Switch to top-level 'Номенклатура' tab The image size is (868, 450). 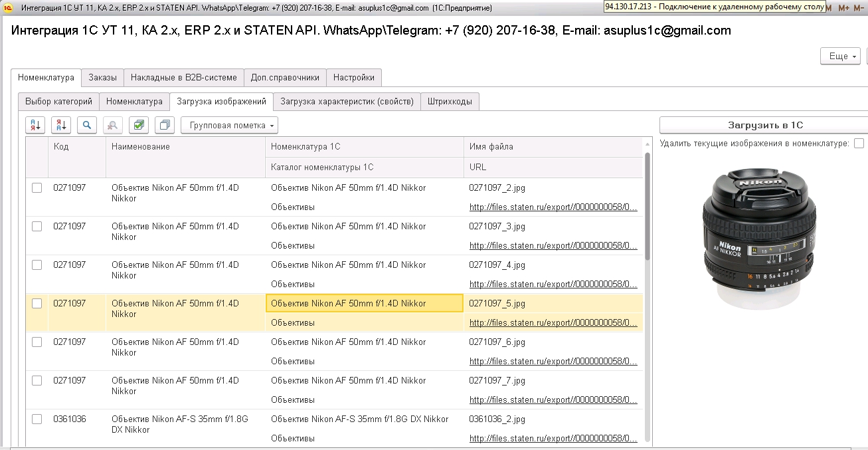46,78
